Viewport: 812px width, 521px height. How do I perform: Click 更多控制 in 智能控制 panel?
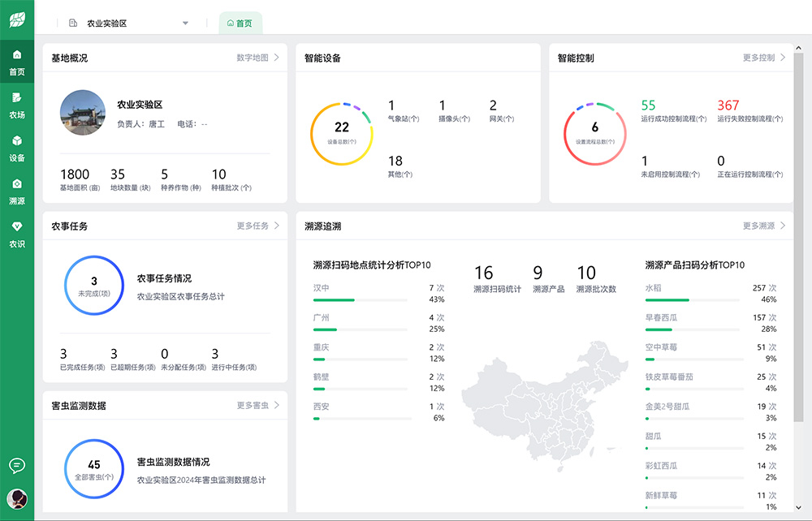pos(764,58)
